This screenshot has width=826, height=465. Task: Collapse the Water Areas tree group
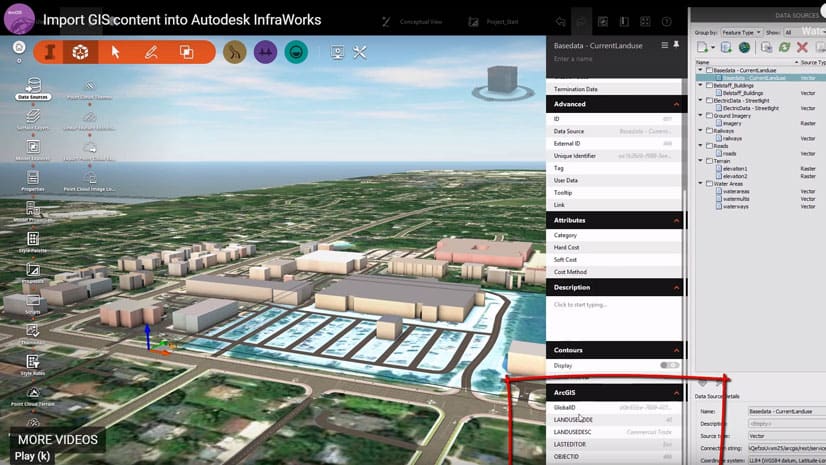701,184
